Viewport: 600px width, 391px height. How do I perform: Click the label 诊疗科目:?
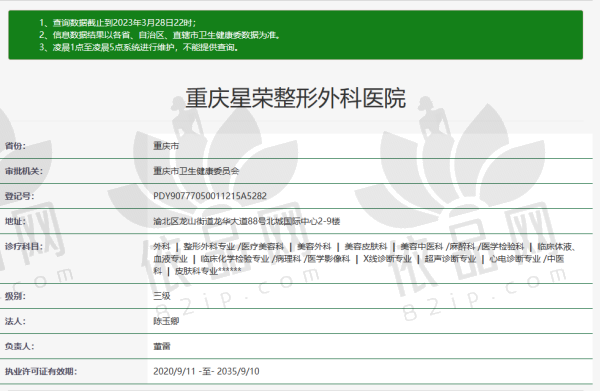(x=24, y=246)
